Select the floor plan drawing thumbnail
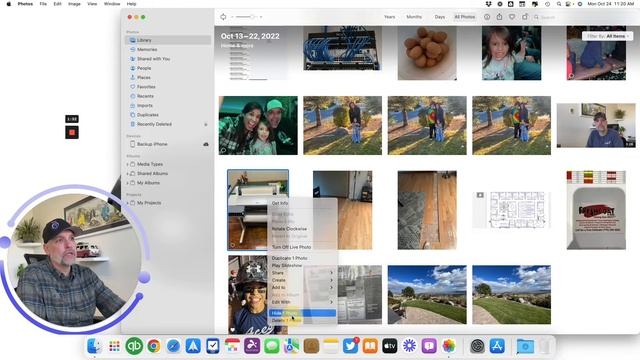Viewport: 640px width, 360px height. click(511, 210)
